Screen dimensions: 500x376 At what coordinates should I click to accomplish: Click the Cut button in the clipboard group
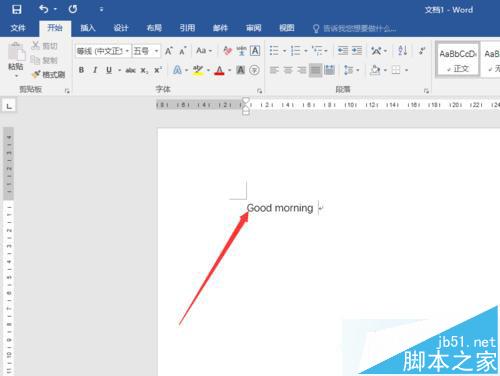pyautogui.click(x=44, y=46)
